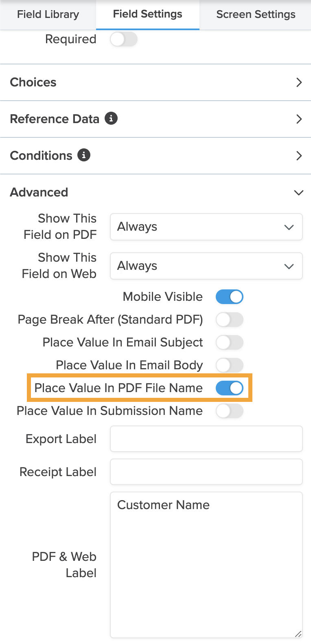Expand the Conditions section
The height and width of the screenshot is (644, 311).
pyautogui.click(x=299, y=156)
